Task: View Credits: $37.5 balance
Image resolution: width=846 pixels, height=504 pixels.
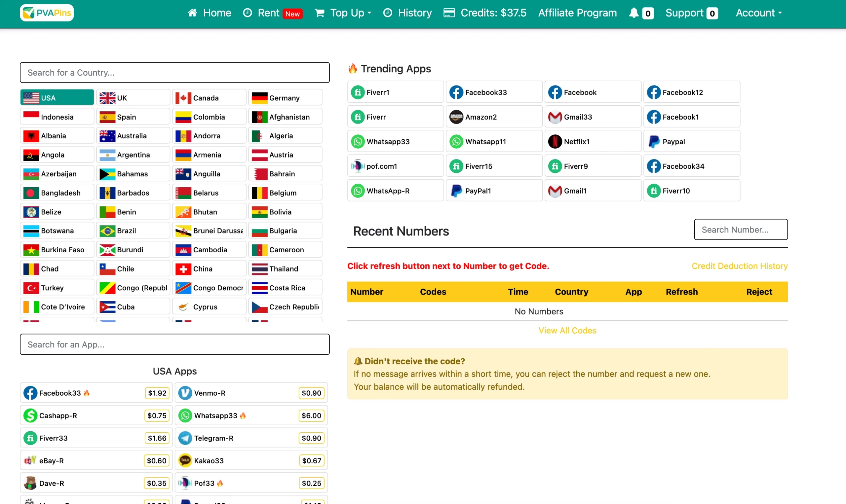Action: pos(485,13)
